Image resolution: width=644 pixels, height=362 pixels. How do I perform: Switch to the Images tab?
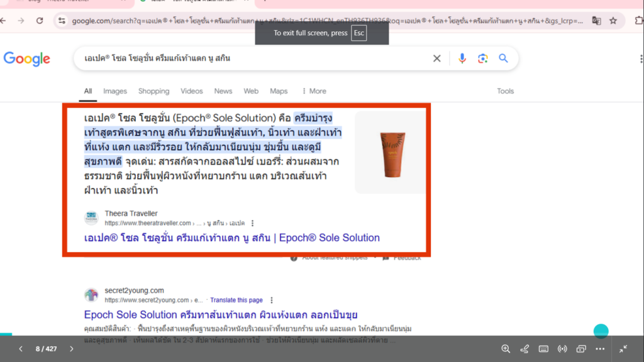point(115,91)
